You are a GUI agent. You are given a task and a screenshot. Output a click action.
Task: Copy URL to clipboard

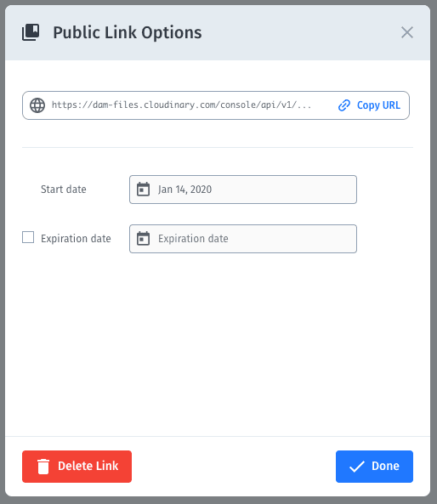[x=369, y=105]
